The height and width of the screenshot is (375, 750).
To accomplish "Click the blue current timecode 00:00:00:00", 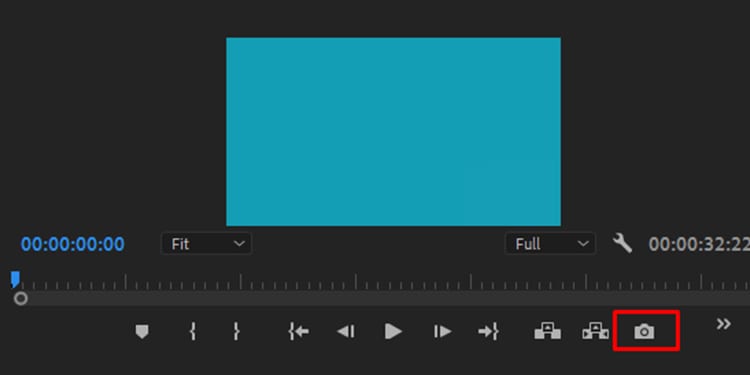I will coord(73,244).
